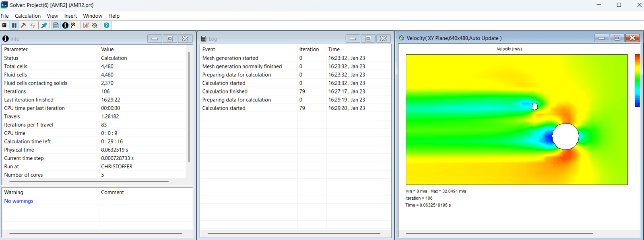Click the Stop calculation toolbar icon
Viewport: 644px width, 240px height.
pyautogui.click(x=4, y=25)
